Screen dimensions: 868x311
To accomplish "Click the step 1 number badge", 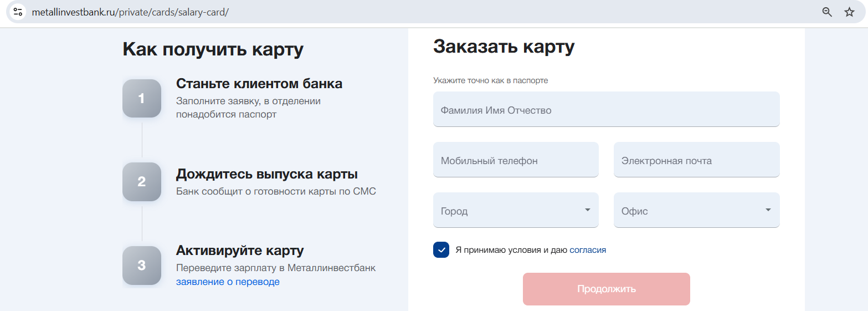I will click(x=141, y=99).
